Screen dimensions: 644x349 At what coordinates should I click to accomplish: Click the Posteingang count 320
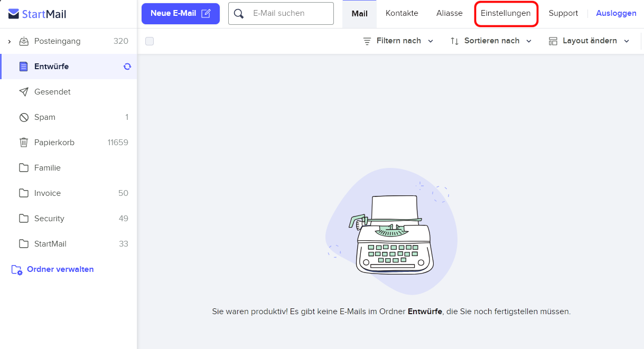point(121,41)
